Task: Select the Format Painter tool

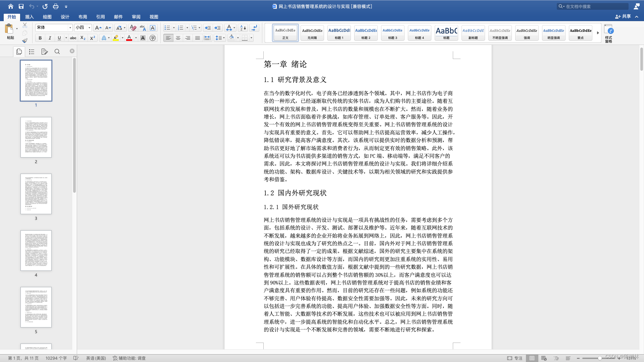Action: click(25, 41)
